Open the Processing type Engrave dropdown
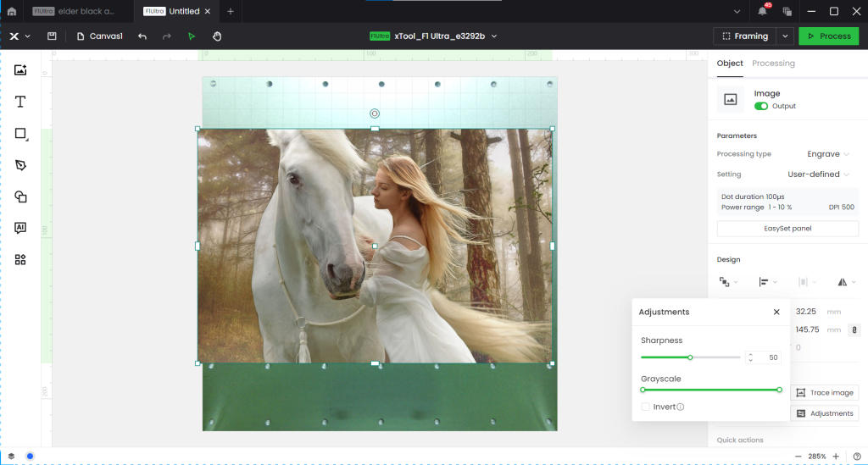 827,153
